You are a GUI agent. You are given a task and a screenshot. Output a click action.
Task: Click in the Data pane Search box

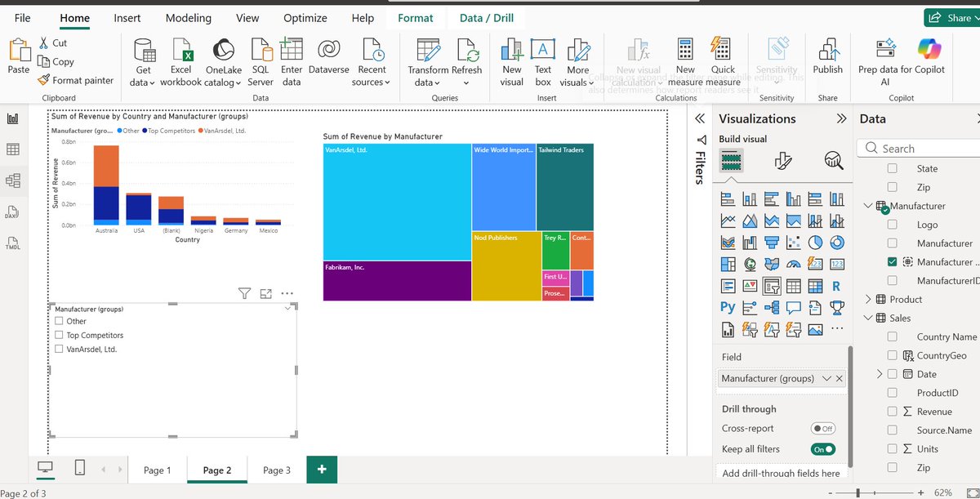point(918,149)
